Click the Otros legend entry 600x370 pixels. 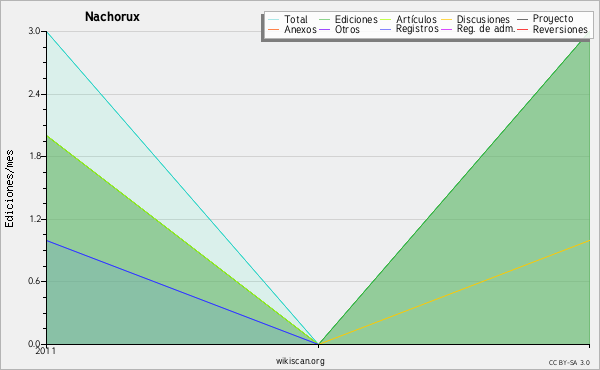click(339, 29)
